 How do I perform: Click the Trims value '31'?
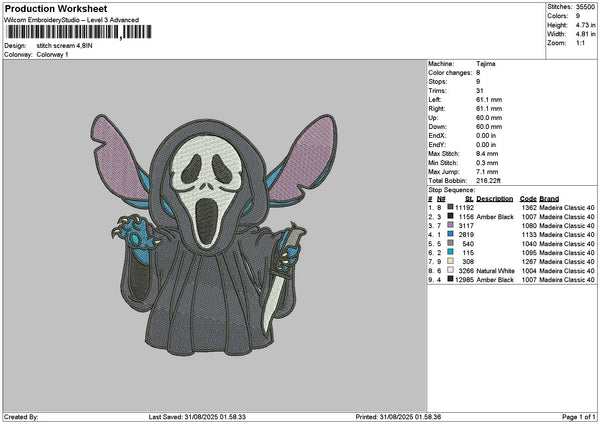[479, 91]
